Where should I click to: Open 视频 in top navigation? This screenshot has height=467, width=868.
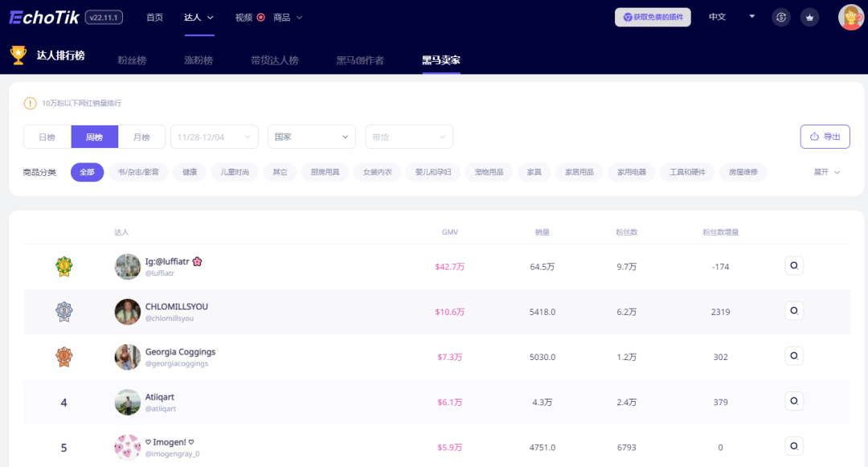[x=244, y=18]
